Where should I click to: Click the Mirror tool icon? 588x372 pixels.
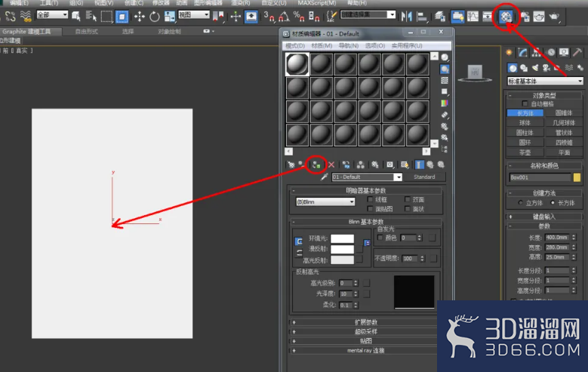tap(406, 17)
